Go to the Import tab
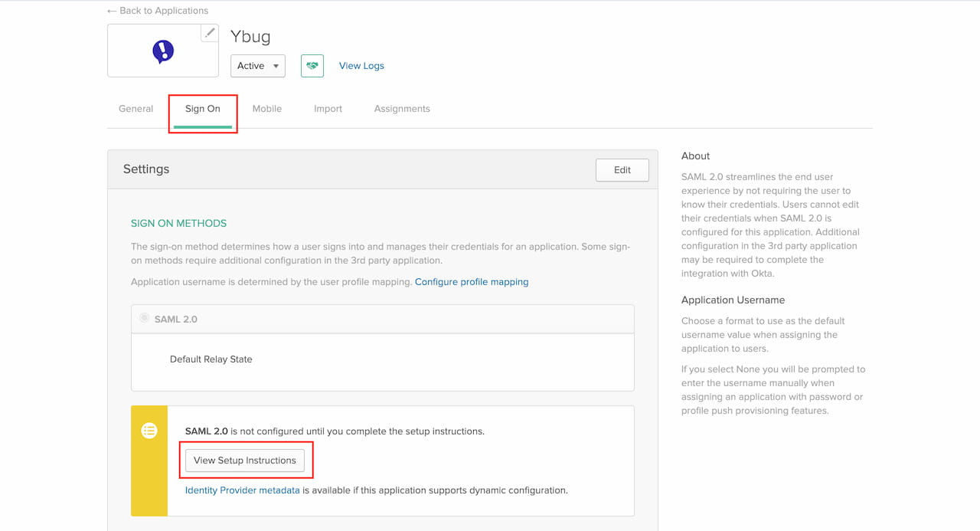 click(x=328, y=109)
